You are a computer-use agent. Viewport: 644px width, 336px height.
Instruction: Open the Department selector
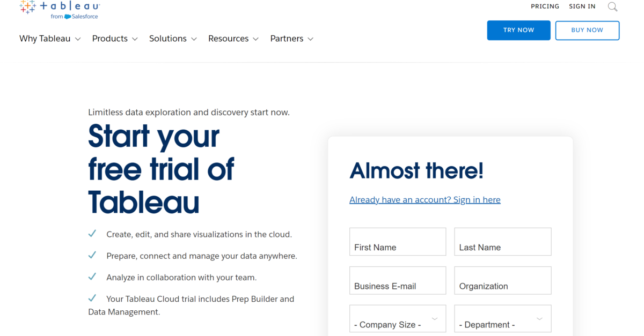[502, 318]
